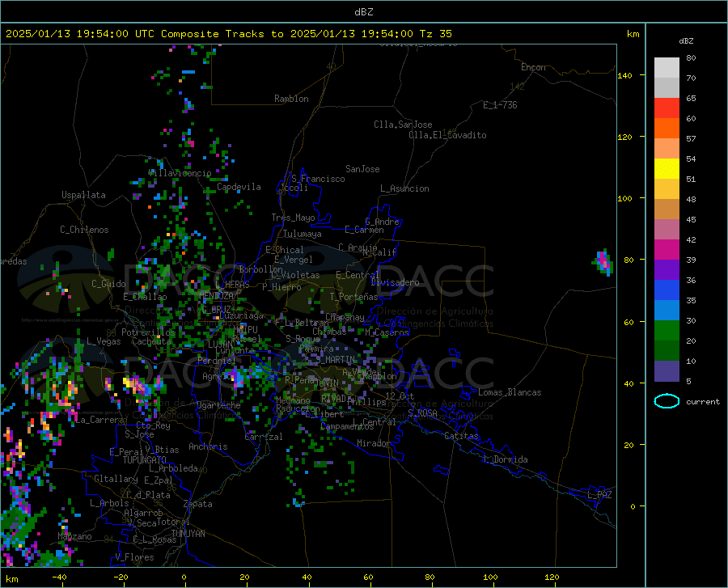Click the 'E_1-736' map label
728x588 pixels.
[500, 105]
